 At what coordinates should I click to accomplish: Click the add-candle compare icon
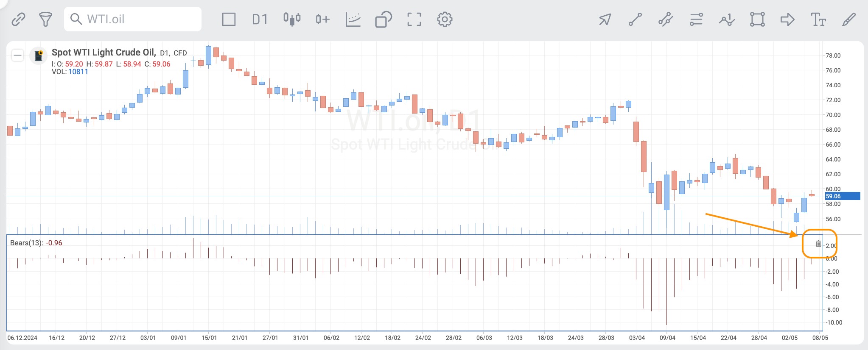pyautogui.click(x=322, y=19)
